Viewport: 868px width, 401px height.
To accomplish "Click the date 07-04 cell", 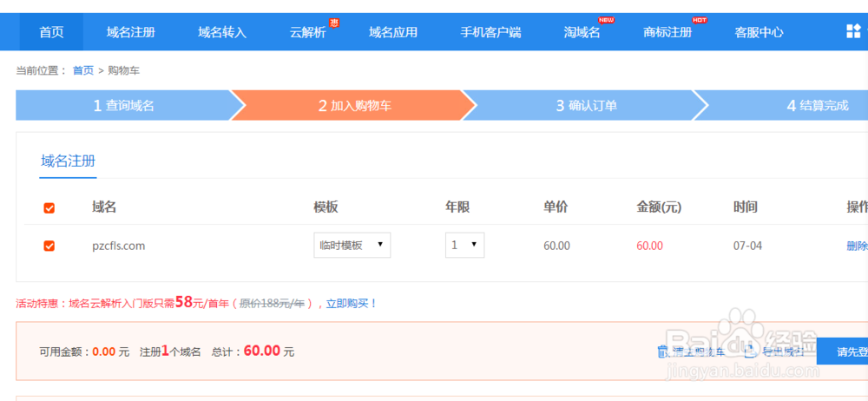I will pos(747,246).
